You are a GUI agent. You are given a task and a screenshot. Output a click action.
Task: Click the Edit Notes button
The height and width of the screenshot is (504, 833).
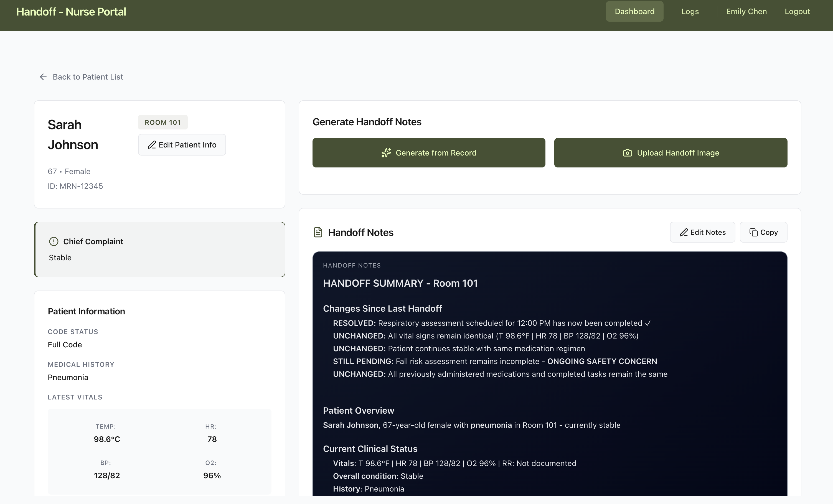click(702, 232)
